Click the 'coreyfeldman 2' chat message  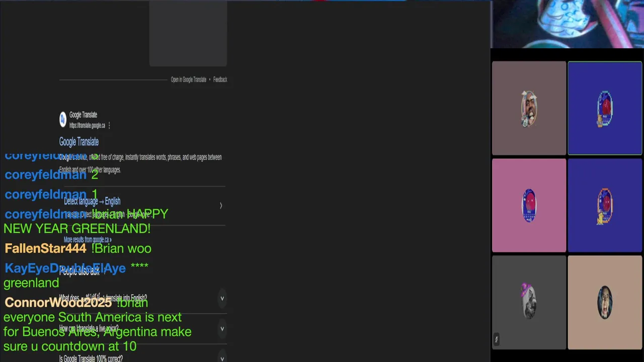[x=51, y=175]
